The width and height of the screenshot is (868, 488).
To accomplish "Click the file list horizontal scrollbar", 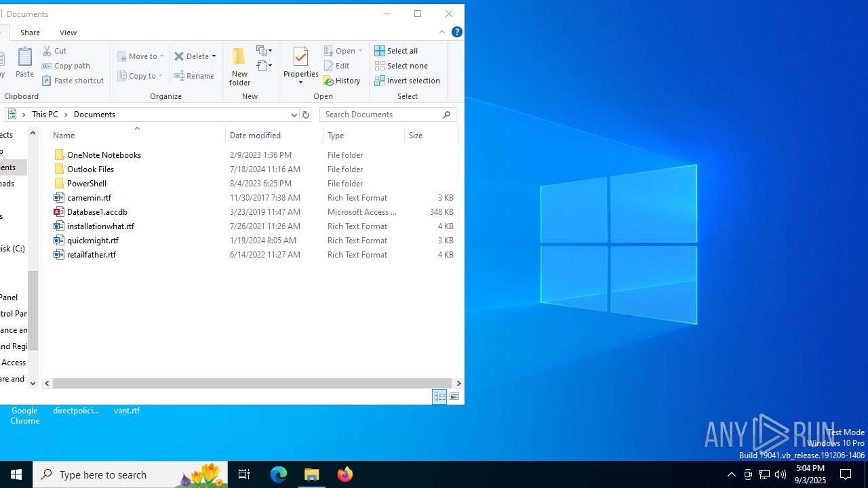I will pyautogui.click(x=252, y=383).
